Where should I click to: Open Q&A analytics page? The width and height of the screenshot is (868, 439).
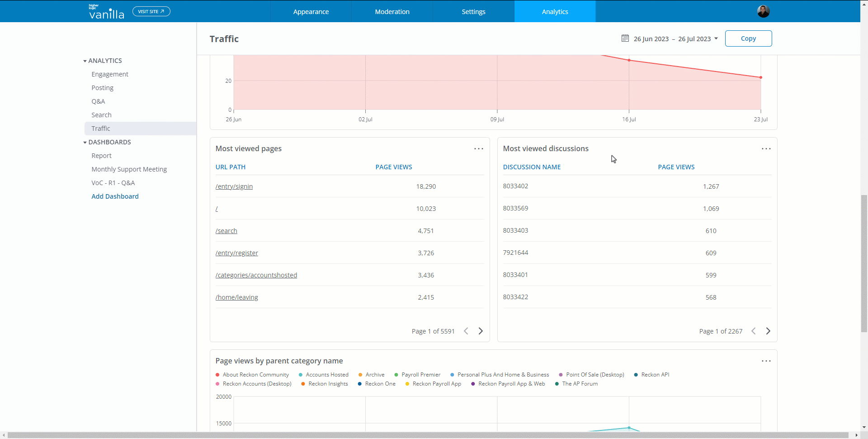point(98,101)
